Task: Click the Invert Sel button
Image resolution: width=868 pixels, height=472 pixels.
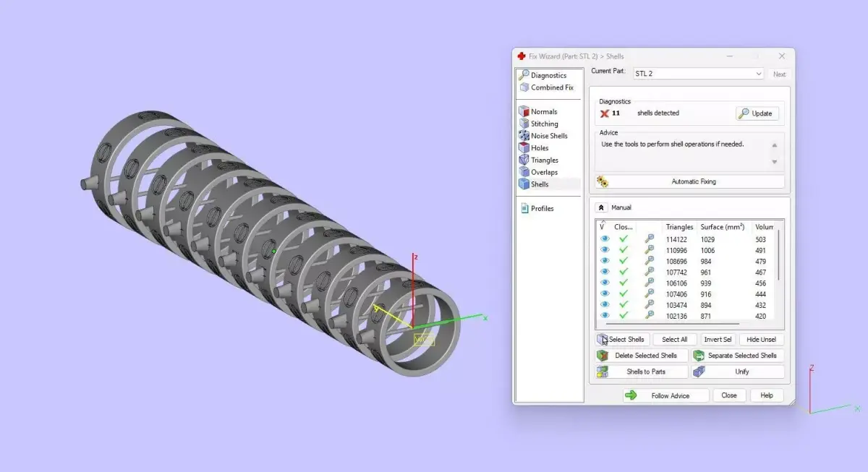Action: coord(718,340)
